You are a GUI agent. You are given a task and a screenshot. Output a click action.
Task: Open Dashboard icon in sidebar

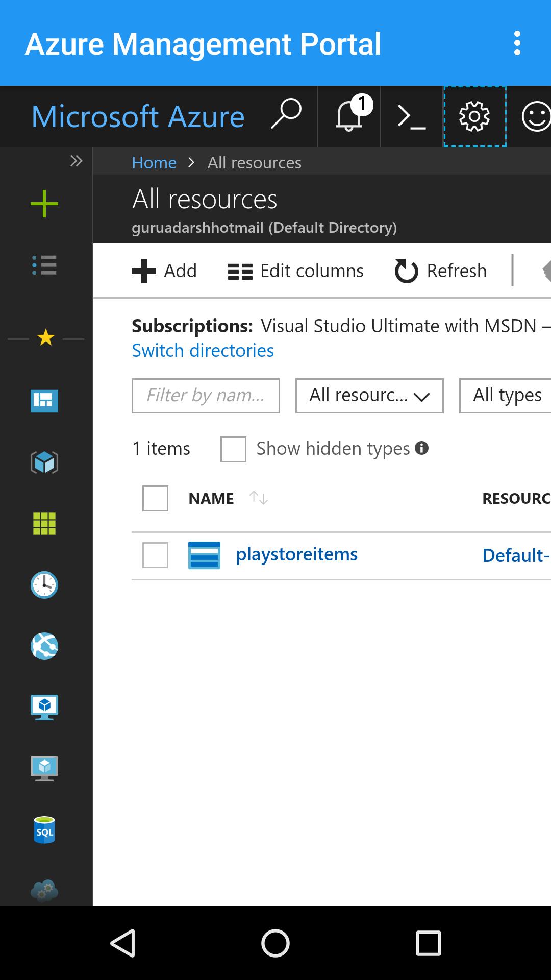point(44,401)
